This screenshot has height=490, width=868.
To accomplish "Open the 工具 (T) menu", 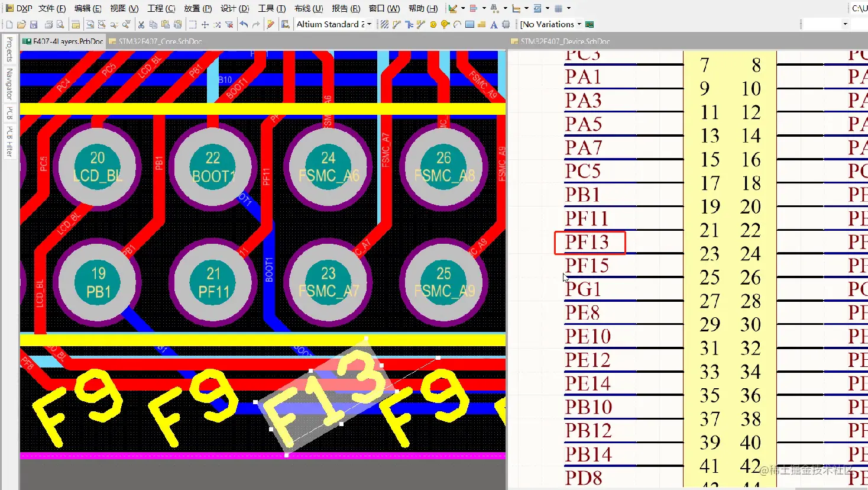I will 272,8.
